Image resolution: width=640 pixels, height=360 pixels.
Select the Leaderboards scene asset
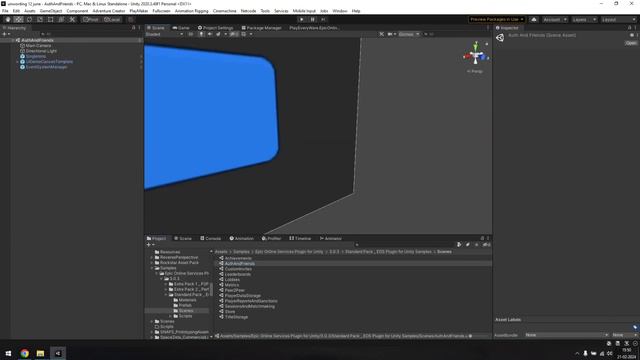pos(238,274)
